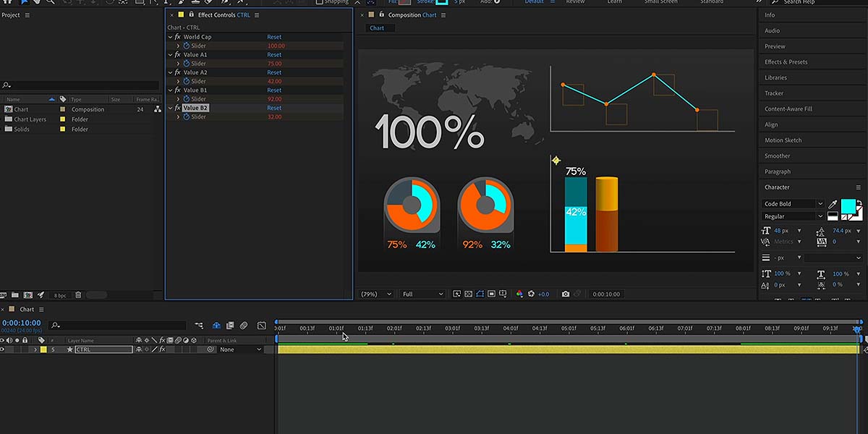Click the delete trash icon in Project panel
Image resolution: width=868 pixels, height=434 pixels.
point(78,295)
